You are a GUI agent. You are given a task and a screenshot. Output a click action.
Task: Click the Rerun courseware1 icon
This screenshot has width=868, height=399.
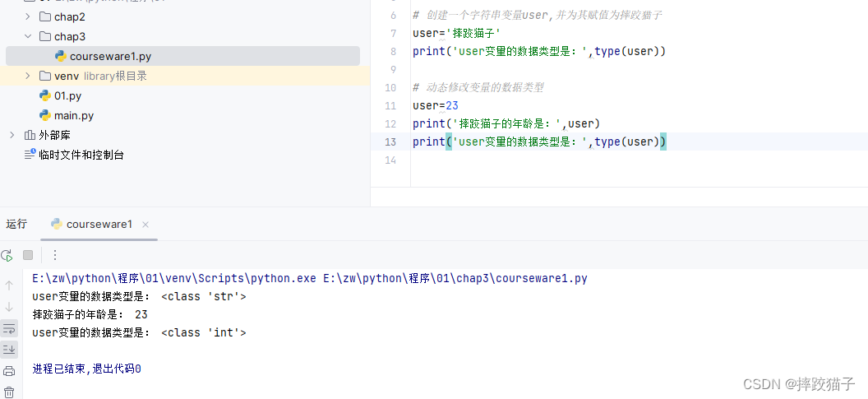click(x=7, y=256)
